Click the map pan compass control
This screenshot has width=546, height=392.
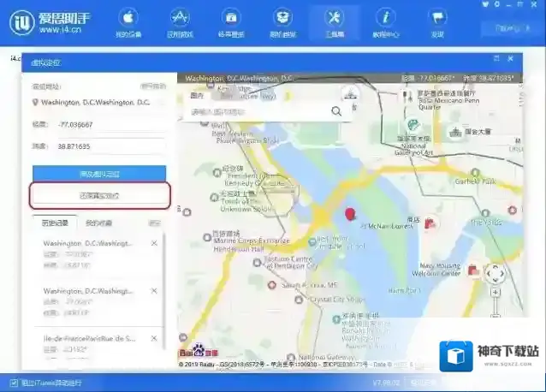coord(495,276)
